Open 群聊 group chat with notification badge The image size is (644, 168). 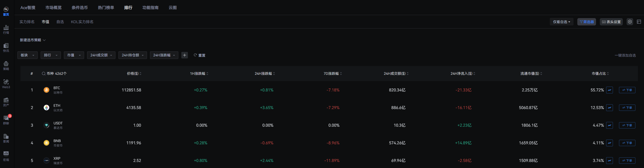(6, 120)
